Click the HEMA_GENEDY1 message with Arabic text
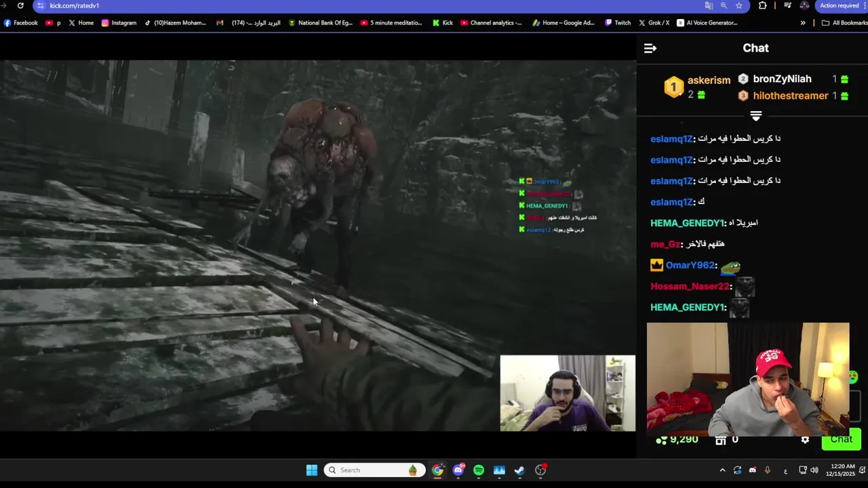The width and height of the screenshot is (868, 488). (x=704, y=223)
